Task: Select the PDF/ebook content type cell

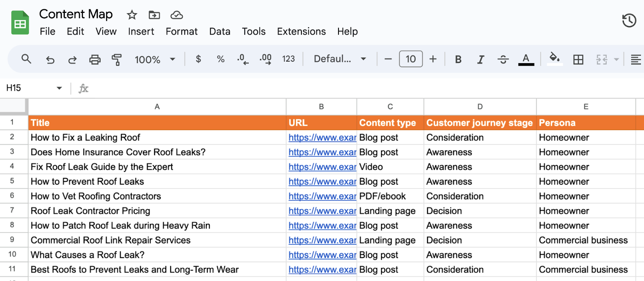Action: point(390,196)
